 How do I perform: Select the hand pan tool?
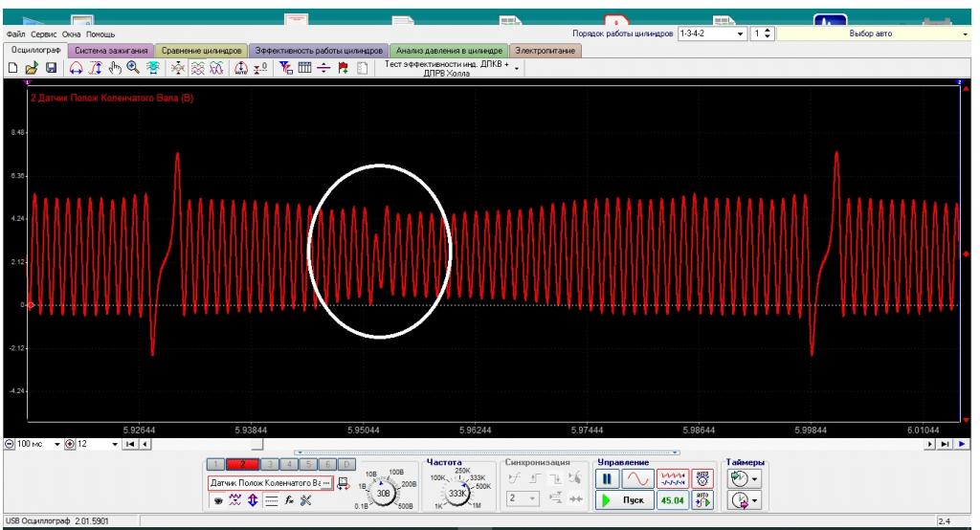click(114, 69)
